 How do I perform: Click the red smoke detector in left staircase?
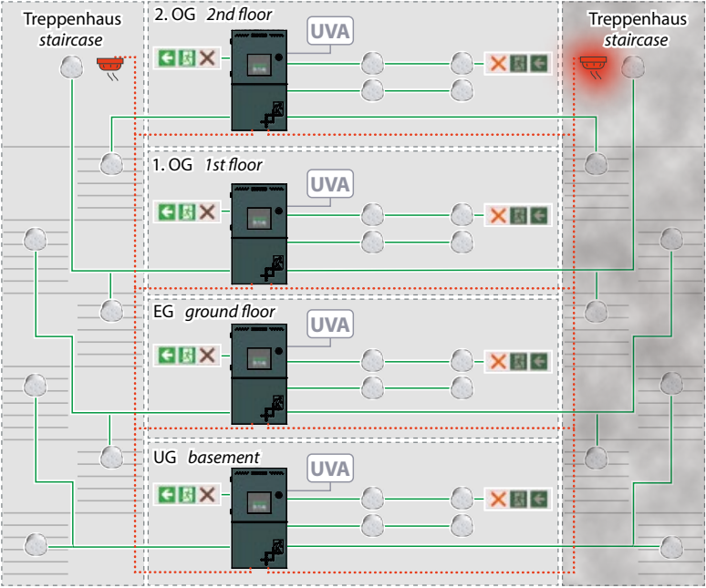[x=109, y=67]
